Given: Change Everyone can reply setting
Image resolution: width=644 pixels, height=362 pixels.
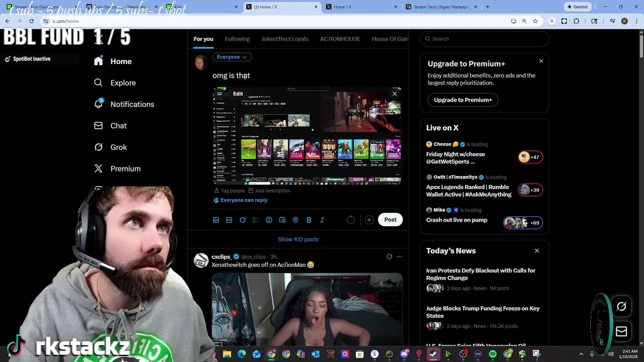Looking at the screenshot, I should tap(240, 200).
